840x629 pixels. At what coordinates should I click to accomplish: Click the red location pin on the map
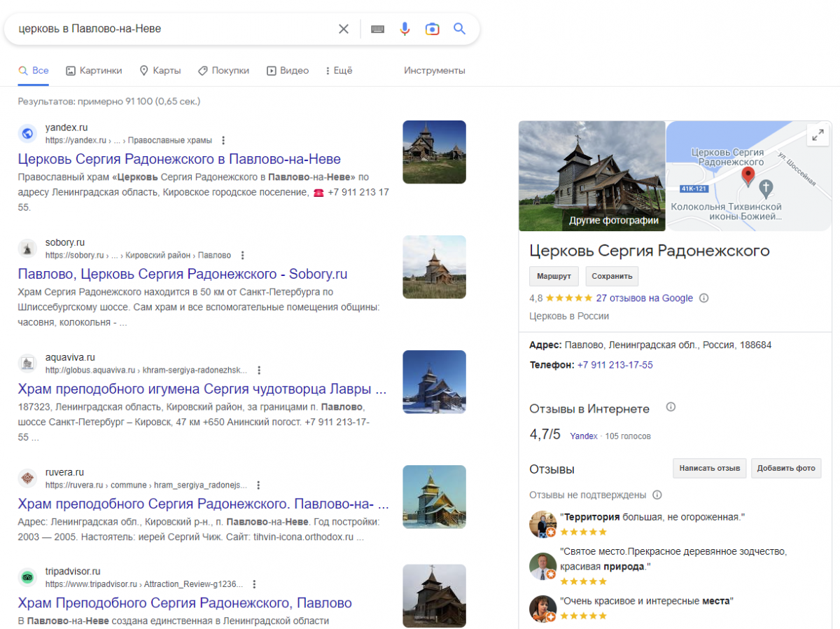pyautogui.click(x=748, y=176)
